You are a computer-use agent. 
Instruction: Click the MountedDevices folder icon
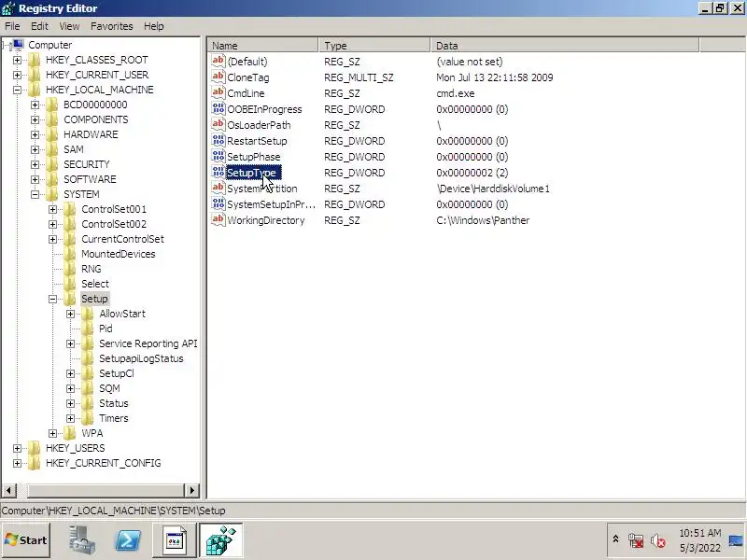click(x=70, y=254)
